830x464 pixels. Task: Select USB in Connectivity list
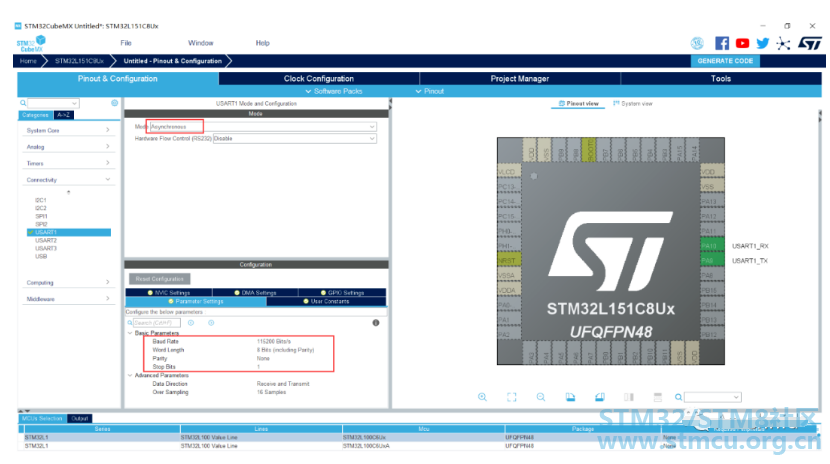click(x=41, y=257)
